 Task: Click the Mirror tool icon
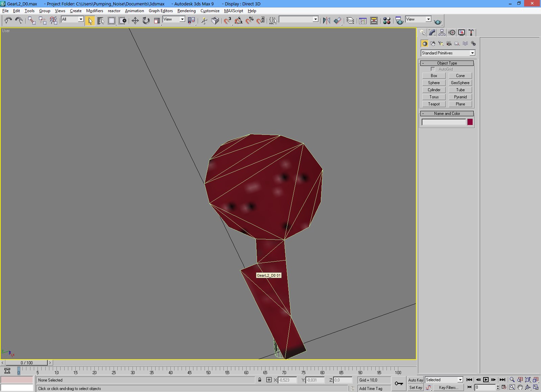click(326, 21)
